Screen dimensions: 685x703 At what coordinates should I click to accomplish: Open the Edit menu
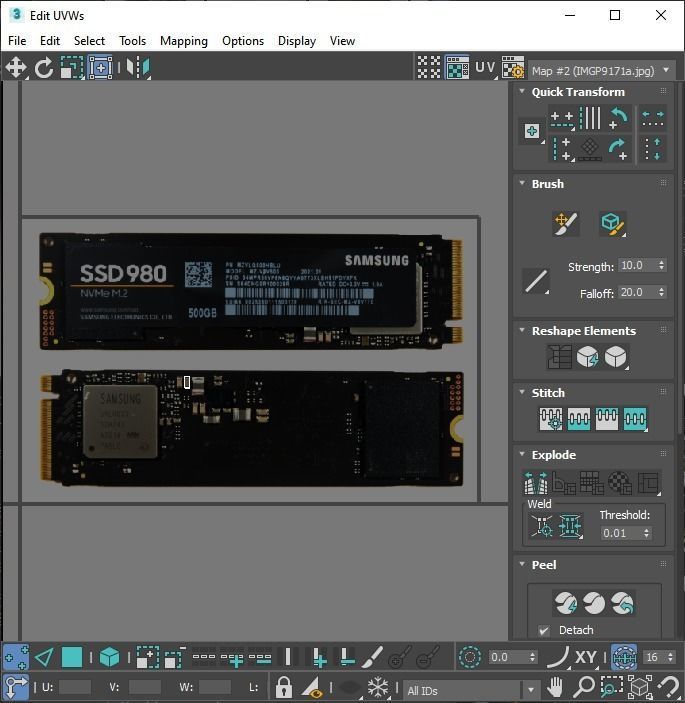[50, 41]
